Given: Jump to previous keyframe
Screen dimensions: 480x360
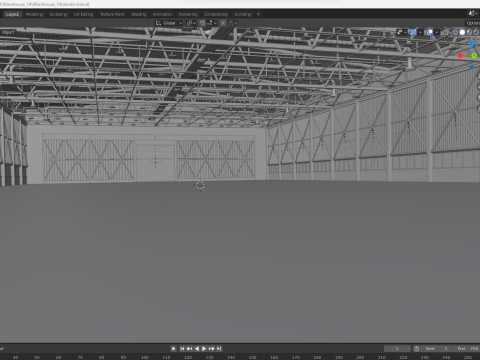Looking at the screenshot, I should [x=189, y=349].
